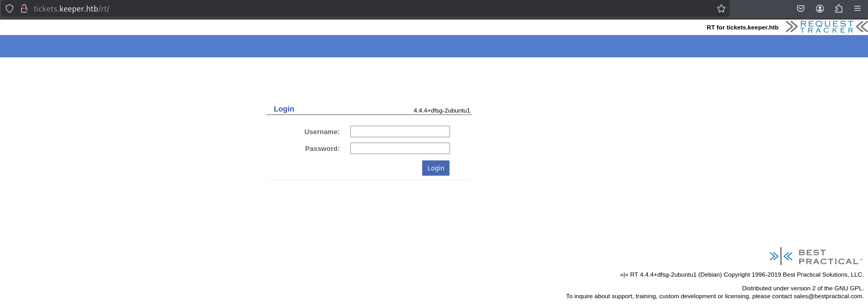Click the Best Practical logo
868x304 pixels.
tap(815, 257)
